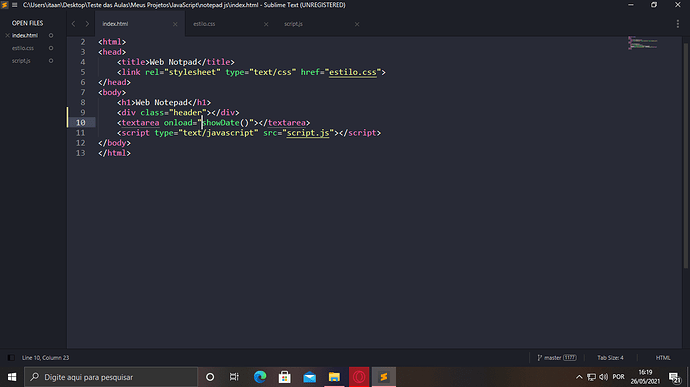Open Task View on taskbar
The height and width of the screenshot is (387, 690).
click(x=234, y=377)
